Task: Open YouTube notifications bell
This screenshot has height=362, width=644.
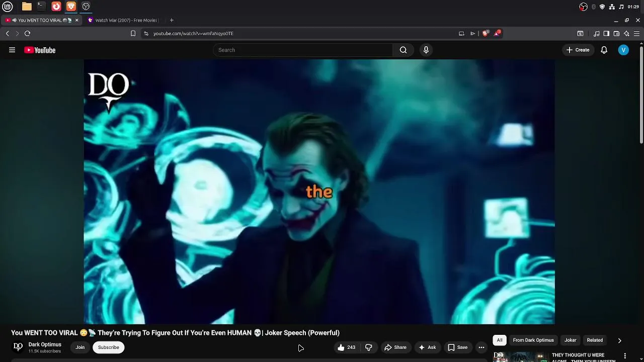Action: coord(604,50)
